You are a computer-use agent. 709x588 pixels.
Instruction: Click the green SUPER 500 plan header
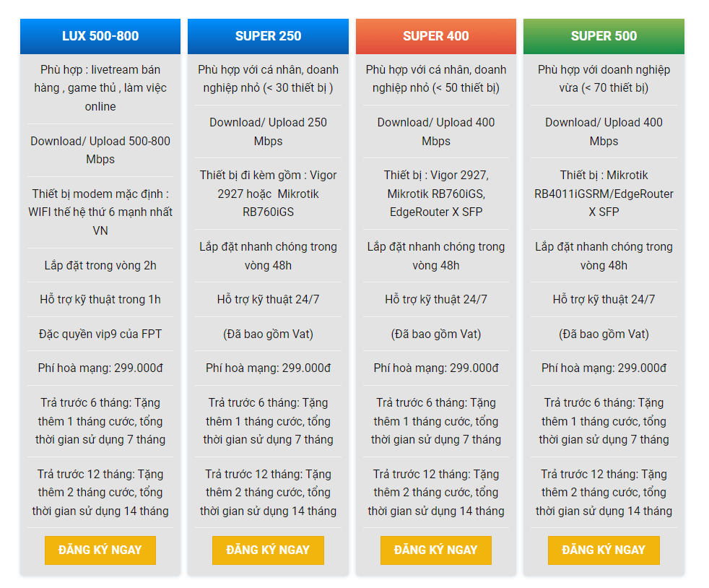tap(604, 36)
